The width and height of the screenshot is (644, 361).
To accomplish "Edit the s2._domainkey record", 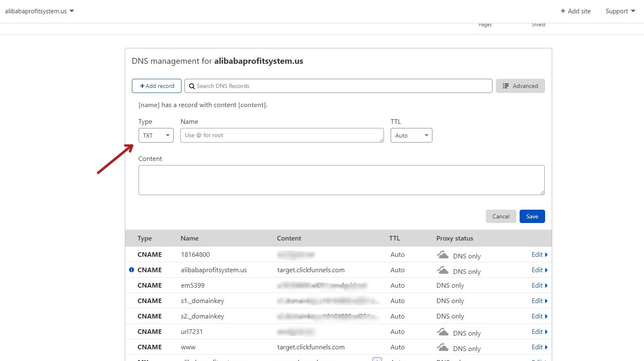I will point(539,316).
